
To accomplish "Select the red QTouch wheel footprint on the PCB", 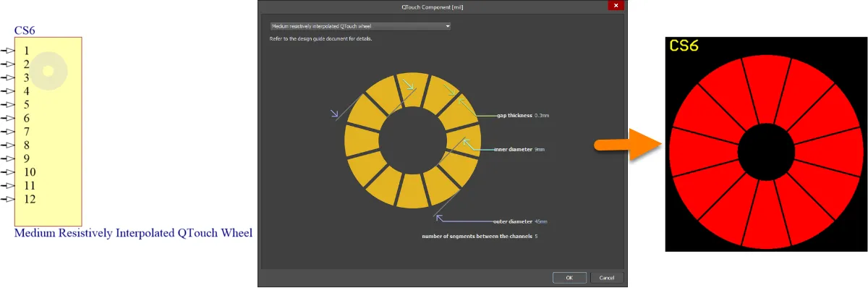I will (767, 151).
